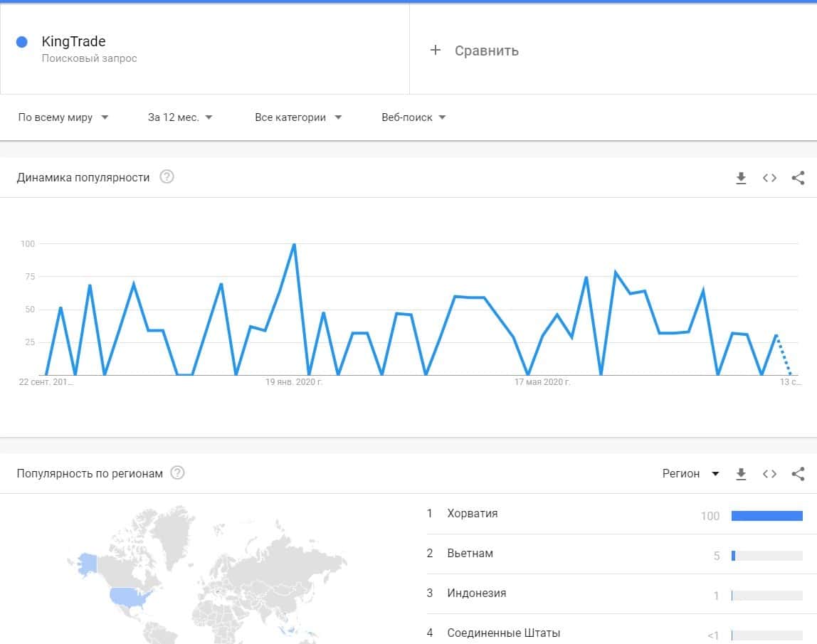The image size is (817, 644).
Task: Share the popularity dynamics chart
Action: (798, 178)
